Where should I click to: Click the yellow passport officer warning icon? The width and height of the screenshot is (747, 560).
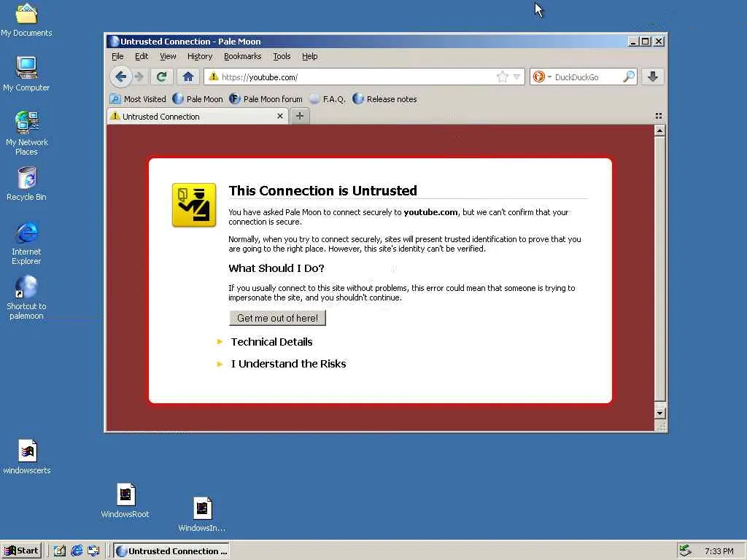click(194, 205)
